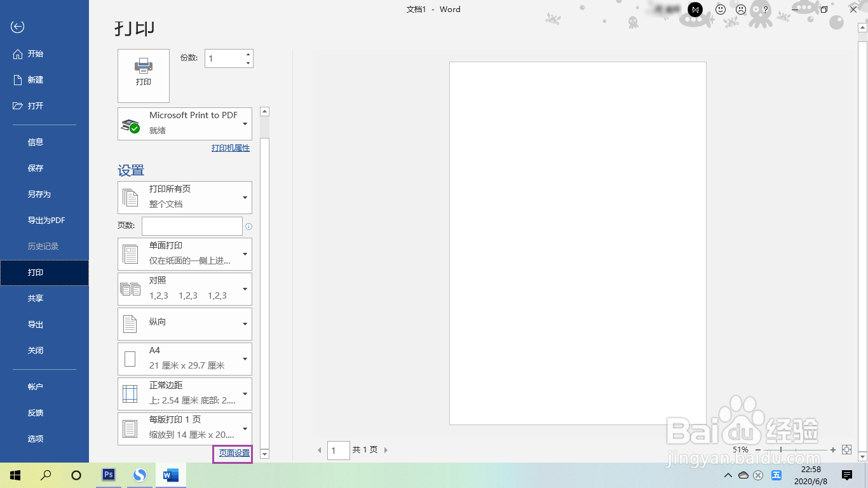Viewport: 868px width, 488px height.
Task: Click the zoom-to-page fit icon
Action: [x=846, y=450]
